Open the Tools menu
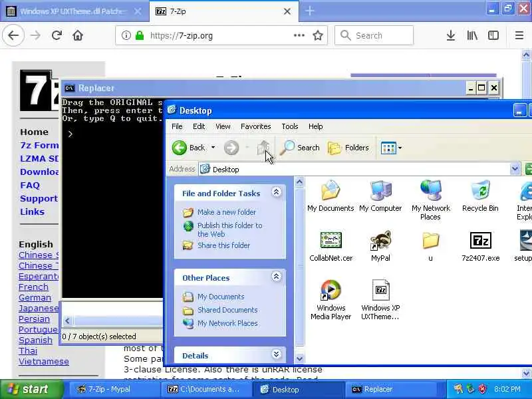The height and width of the screenshot is (399, 532). (290, 126)
